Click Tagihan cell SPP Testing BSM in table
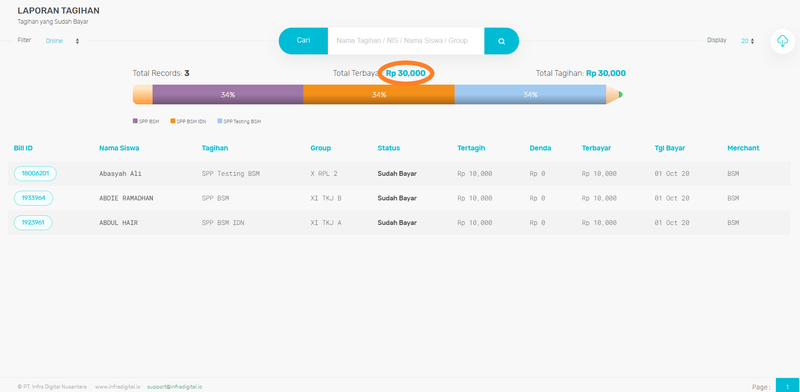 (x=231, y=174)
